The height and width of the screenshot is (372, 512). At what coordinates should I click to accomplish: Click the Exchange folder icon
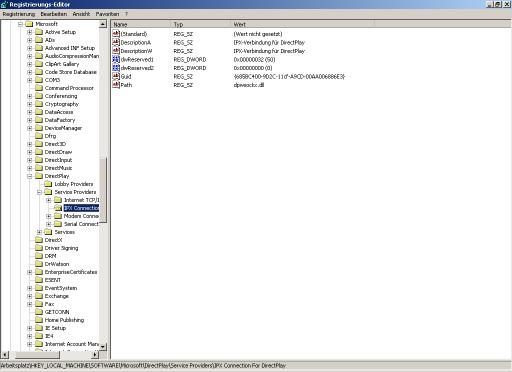39,296
